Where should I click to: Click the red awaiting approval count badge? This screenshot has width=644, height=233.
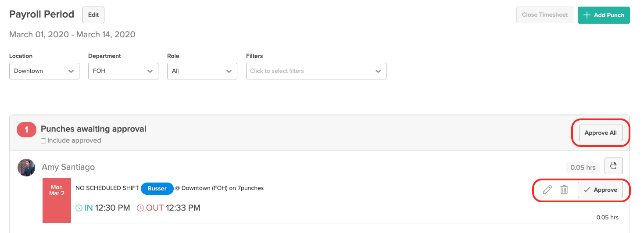point(26,130)
